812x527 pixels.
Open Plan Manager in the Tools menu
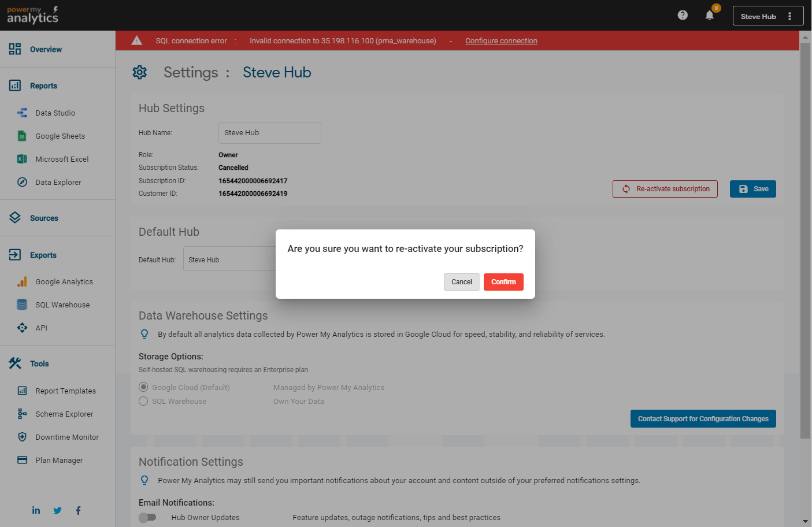click(x=59, y=460)
